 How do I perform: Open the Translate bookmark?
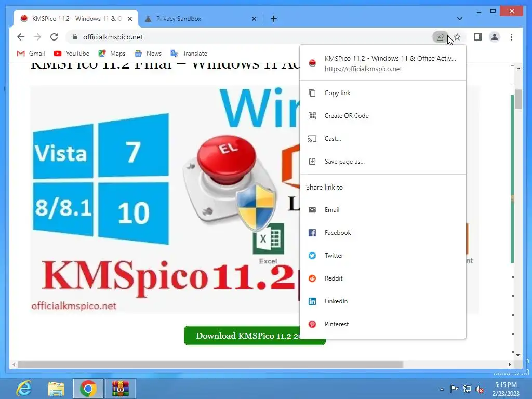tap(189, 54)
